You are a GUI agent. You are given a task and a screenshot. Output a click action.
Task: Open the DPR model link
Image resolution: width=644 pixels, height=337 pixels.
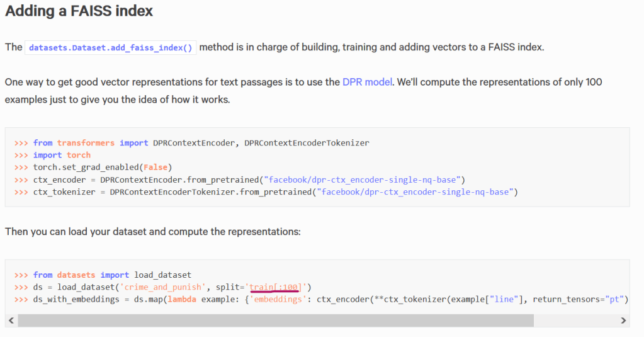(367, 82)
